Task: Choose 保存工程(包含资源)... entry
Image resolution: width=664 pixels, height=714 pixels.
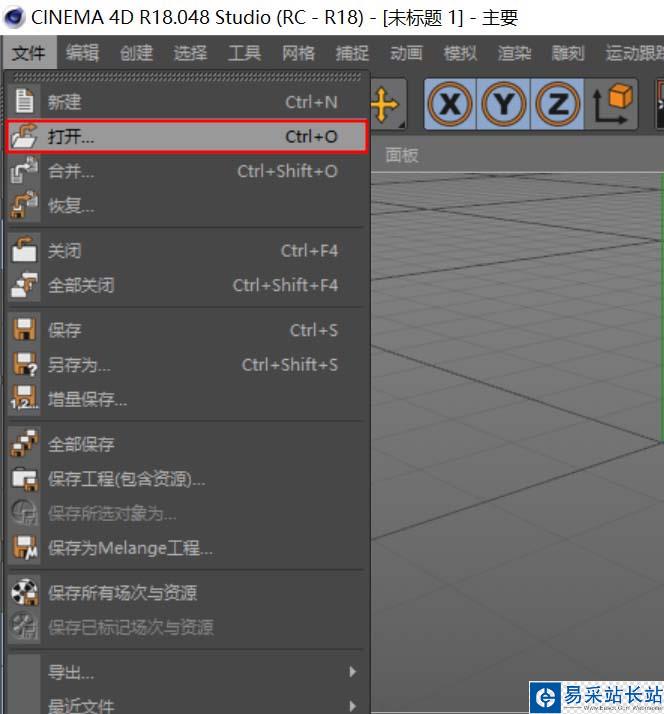Action: 187,479
